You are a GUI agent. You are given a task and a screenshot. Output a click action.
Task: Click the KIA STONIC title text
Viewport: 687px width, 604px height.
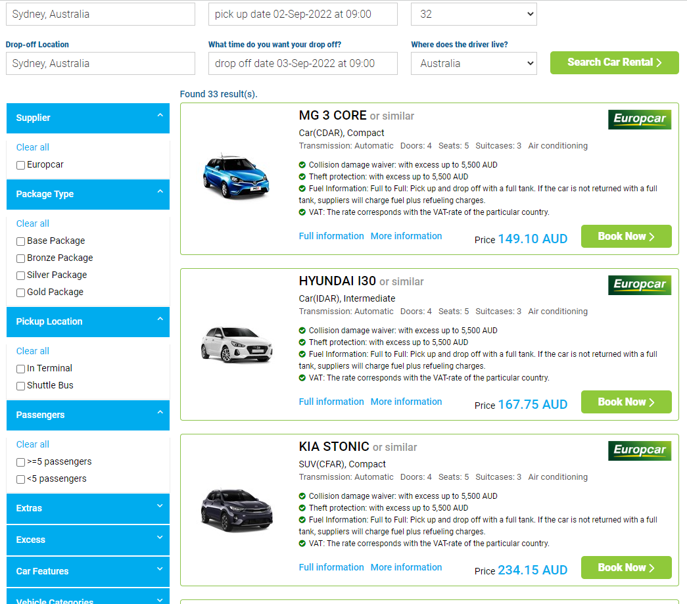click(334, 447)
